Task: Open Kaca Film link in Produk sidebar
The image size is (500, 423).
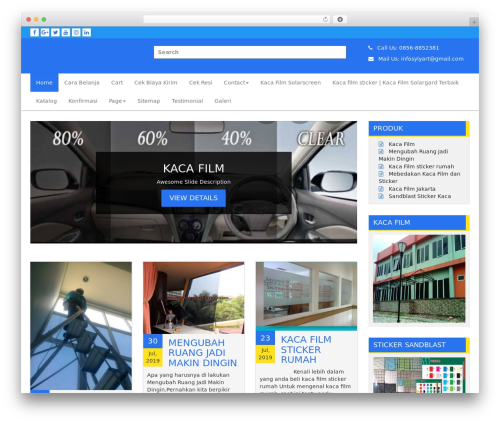Action: click(x=402, y=144)
